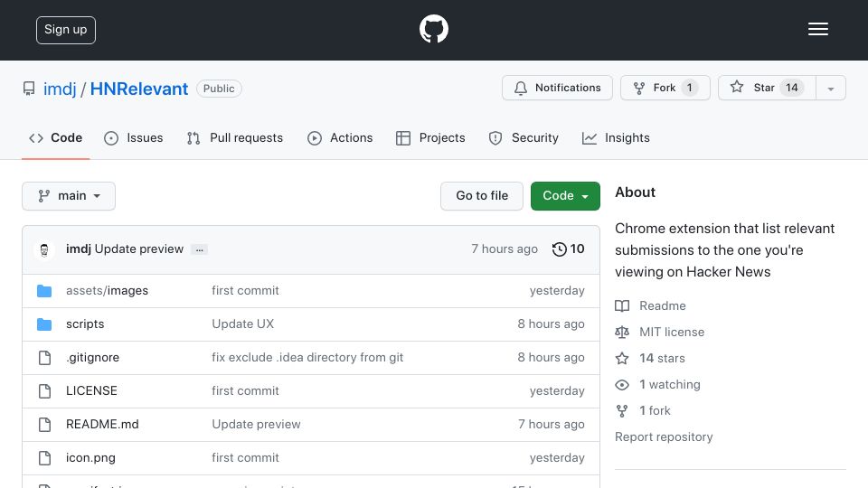The width and height of the screenshot is (868, 488).
Task: Open the Actions tab
Action: pyautogui.click(x=340, y=137)
